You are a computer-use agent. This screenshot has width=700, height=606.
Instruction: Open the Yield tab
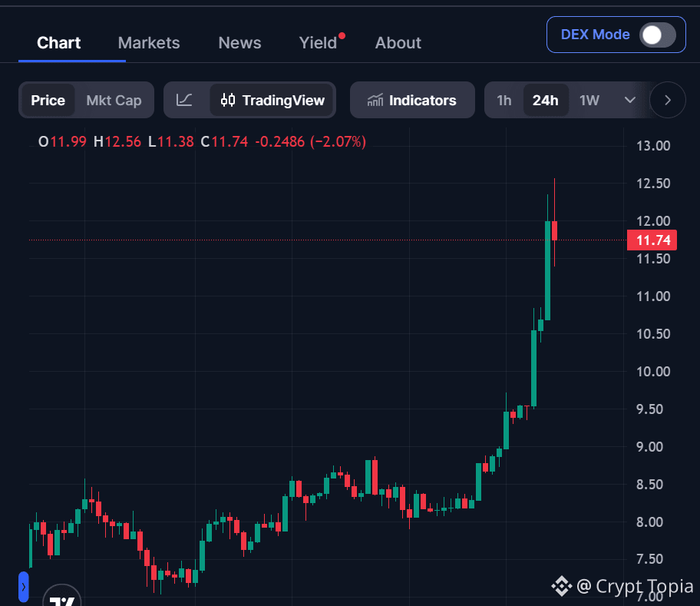318,43
